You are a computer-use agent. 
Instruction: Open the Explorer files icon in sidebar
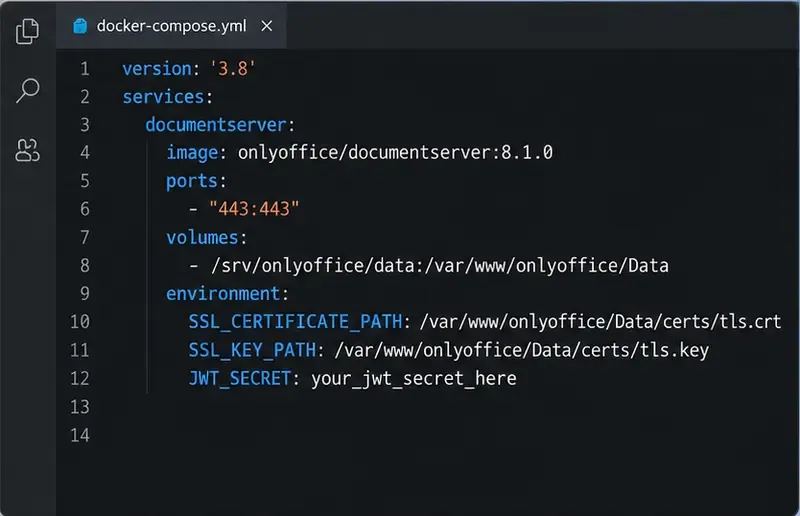pos(28,32)
